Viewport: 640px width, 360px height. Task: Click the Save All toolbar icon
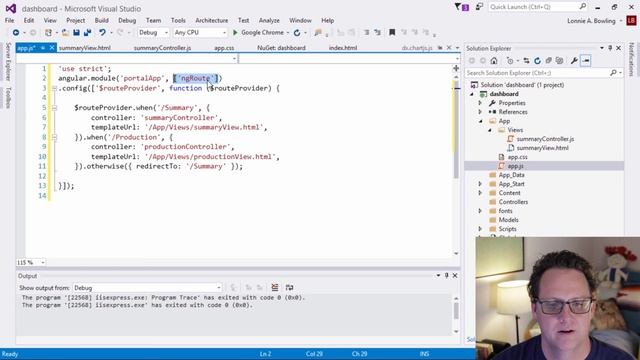pyautogui.click(x=87, y=32)
